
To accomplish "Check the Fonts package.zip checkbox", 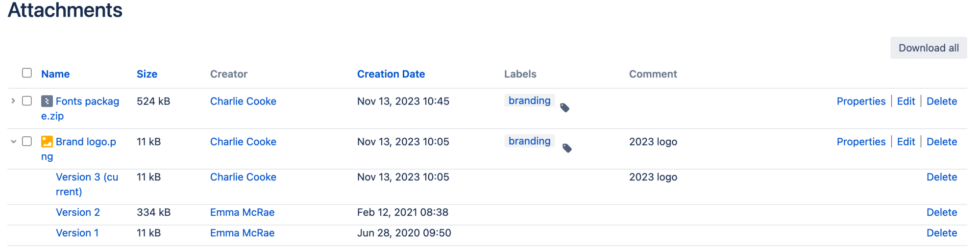I will 27,101.
